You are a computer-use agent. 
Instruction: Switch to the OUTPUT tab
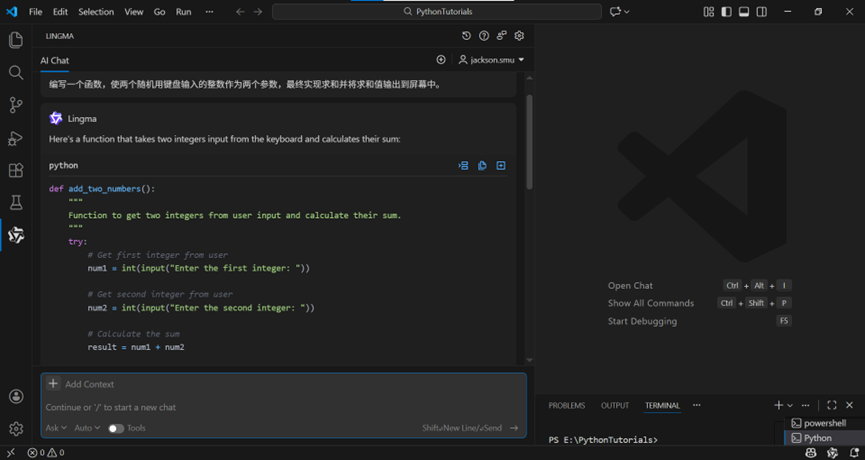(x=615, y=405)
